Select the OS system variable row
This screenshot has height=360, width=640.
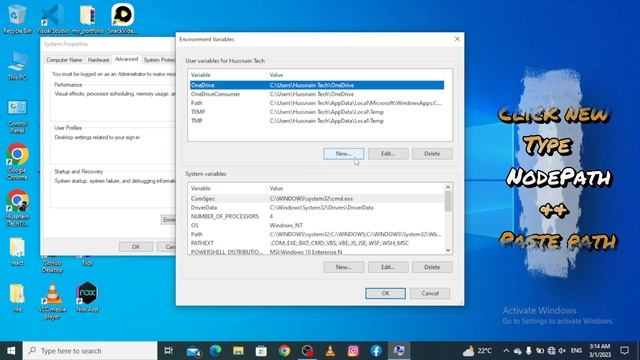coord(317,225)
